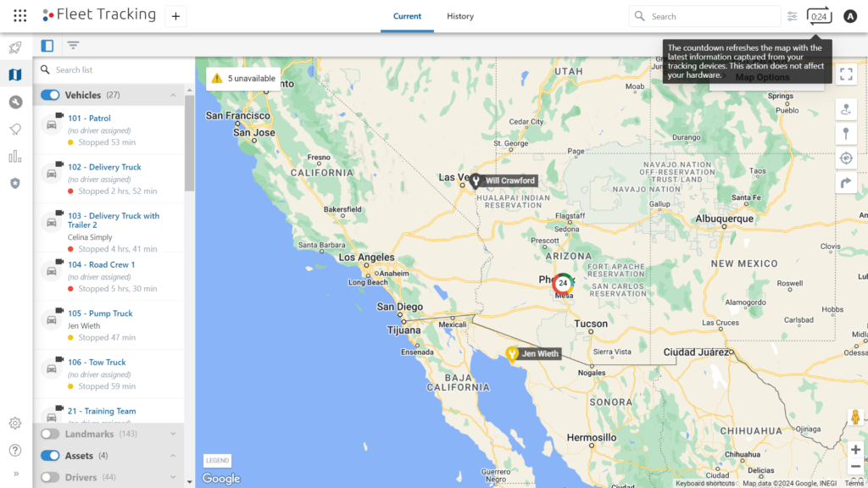Select the wrench maintenance icon in sidebar
Viewport: 868px width, 488px height.
point(14,101)
